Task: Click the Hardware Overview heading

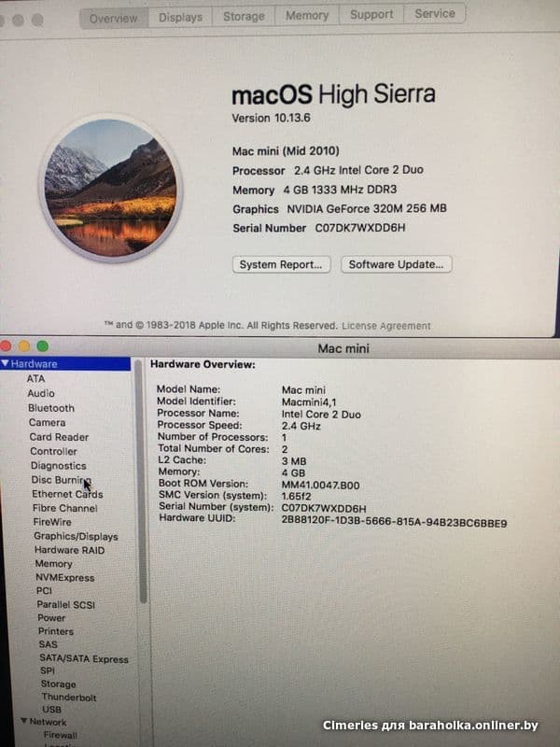Action: click(x=203, y=364)
